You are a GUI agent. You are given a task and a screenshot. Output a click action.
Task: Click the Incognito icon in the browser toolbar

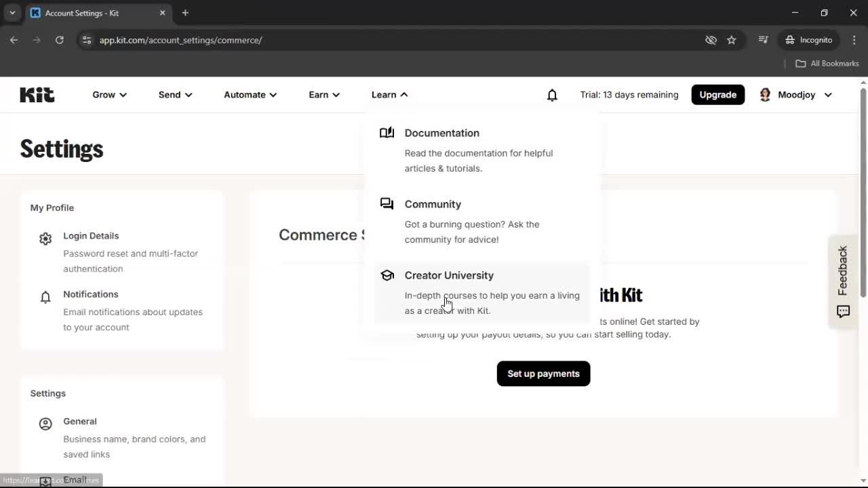[790, 40]
